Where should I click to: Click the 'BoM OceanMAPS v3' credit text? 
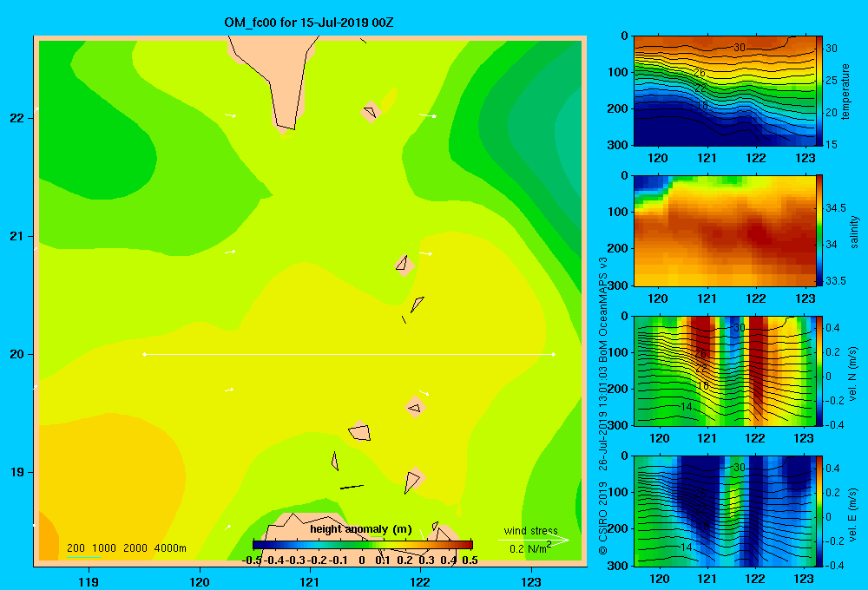[x=603, y=310]
